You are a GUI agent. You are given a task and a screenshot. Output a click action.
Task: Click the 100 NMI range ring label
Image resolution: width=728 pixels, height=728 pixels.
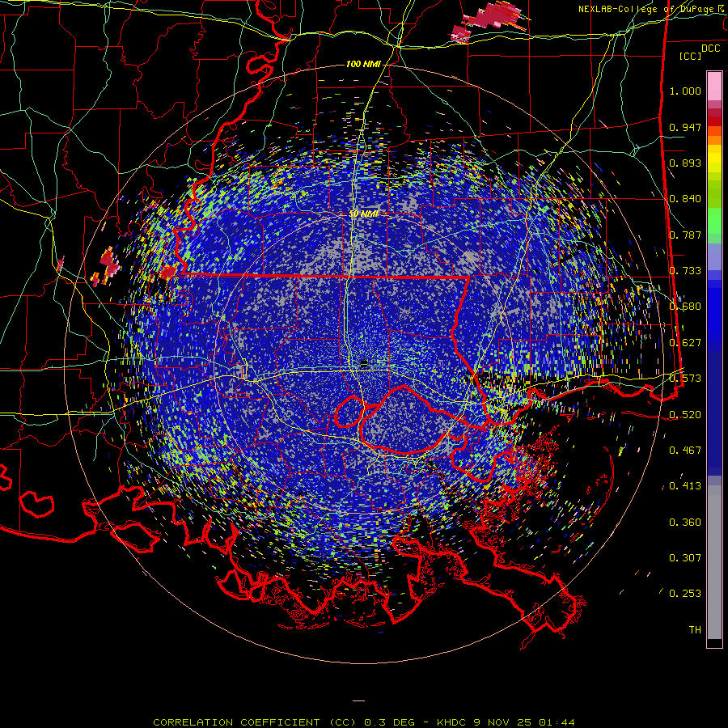coord(363,64)
